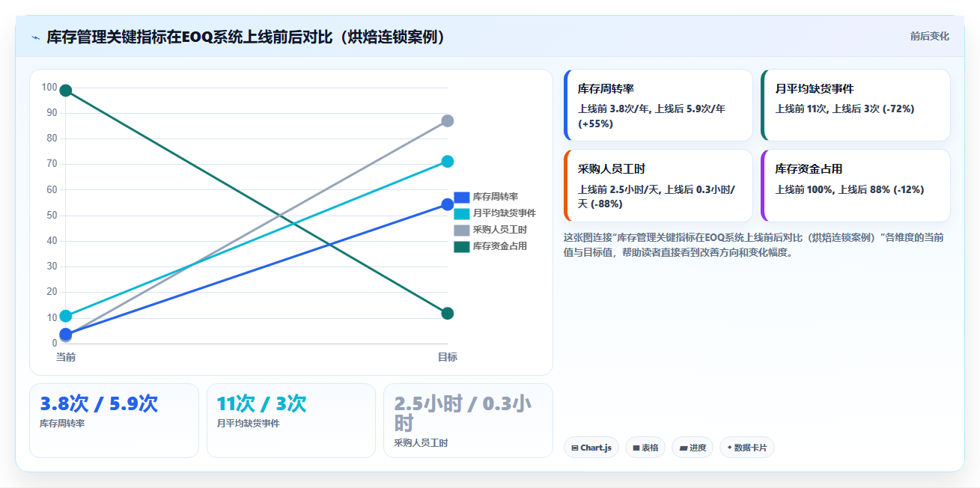The image size is (980, 488).
Task: Click the 采购人员工时 legend label
Action: pos(500,230)
